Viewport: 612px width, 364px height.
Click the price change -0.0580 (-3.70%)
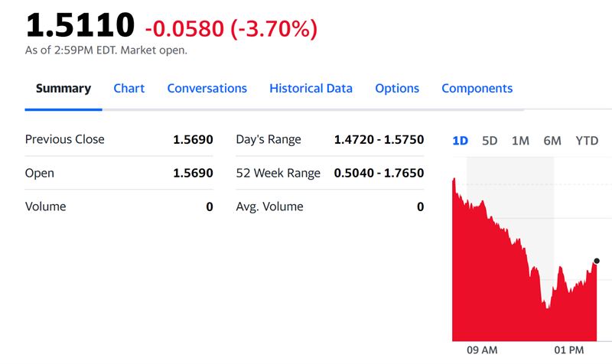click(231, 29)
